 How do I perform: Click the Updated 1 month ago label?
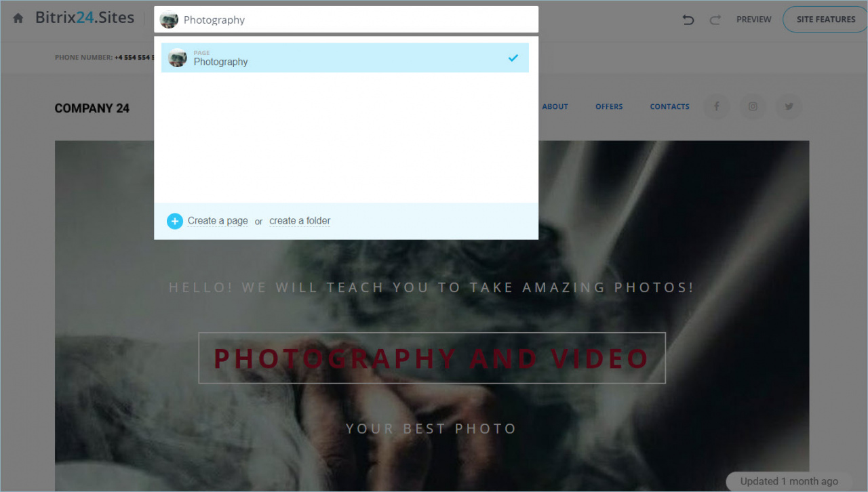point(789,481)
